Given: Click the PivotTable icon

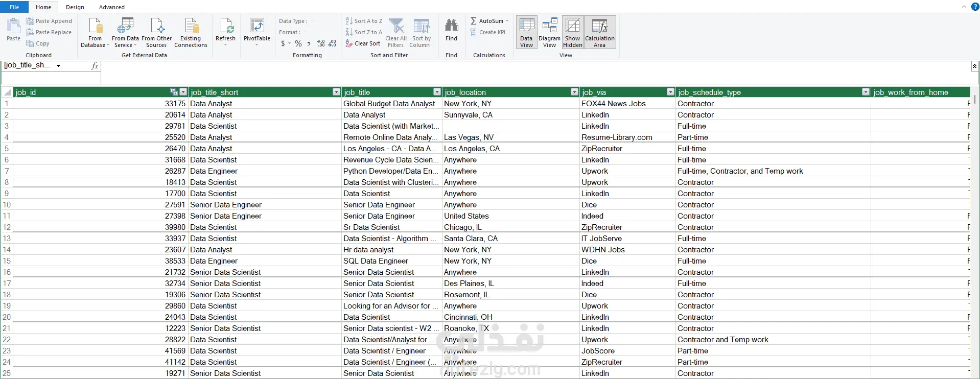Looking at the screenshot, I should tap(256, 26).
